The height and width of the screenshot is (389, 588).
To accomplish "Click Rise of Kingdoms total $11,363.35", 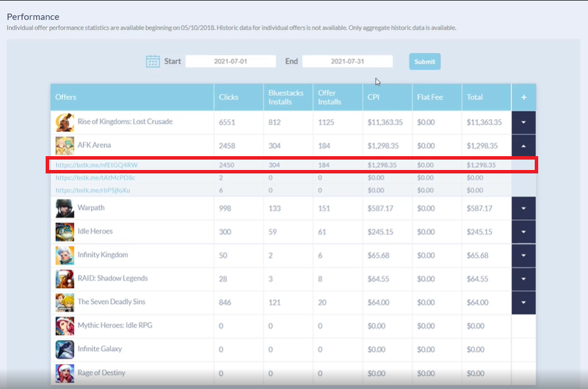I will point(484,122).
